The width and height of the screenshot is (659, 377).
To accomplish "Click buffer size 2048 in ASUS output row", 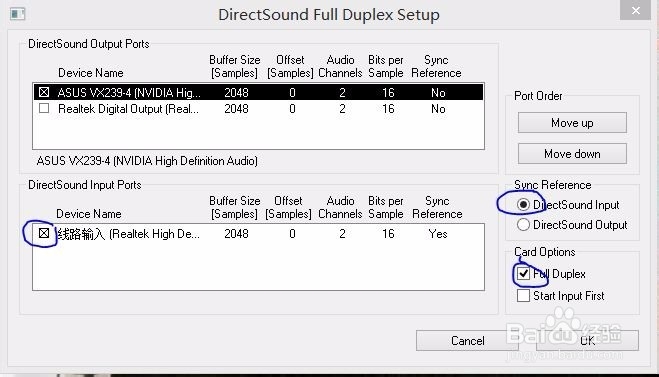I will pyautogui.click(x=236, y=92).
